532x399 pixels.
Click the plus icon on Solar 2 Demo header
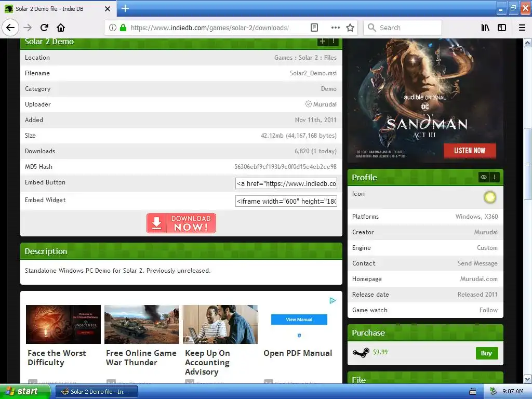(322, 42)
